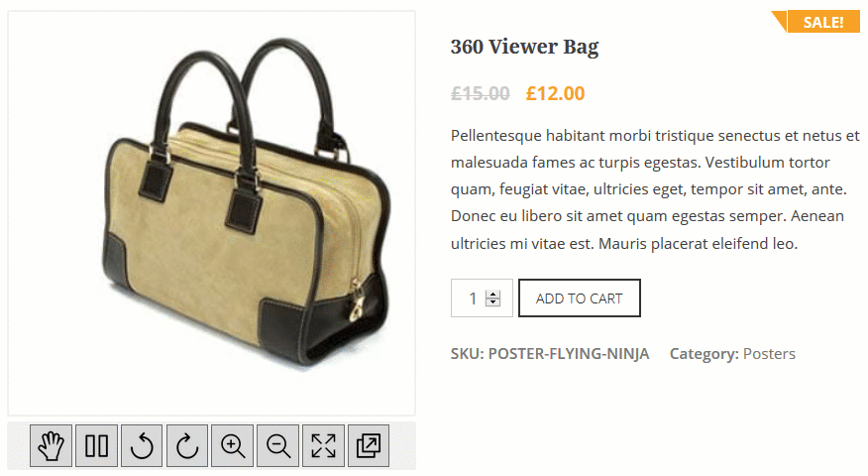Decrease quantity with the down arrow
The height and width of the screenshot is (476, 868).
[x=492, y=302]
